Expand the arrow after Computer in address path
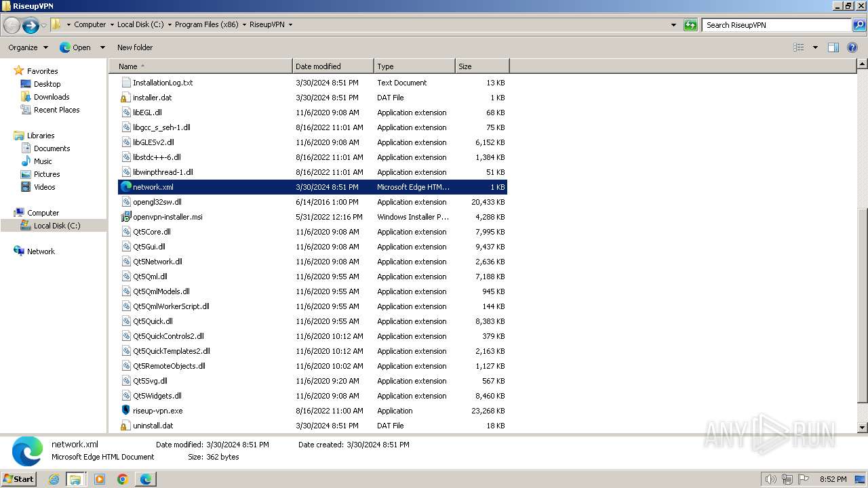 coord(111,24)
